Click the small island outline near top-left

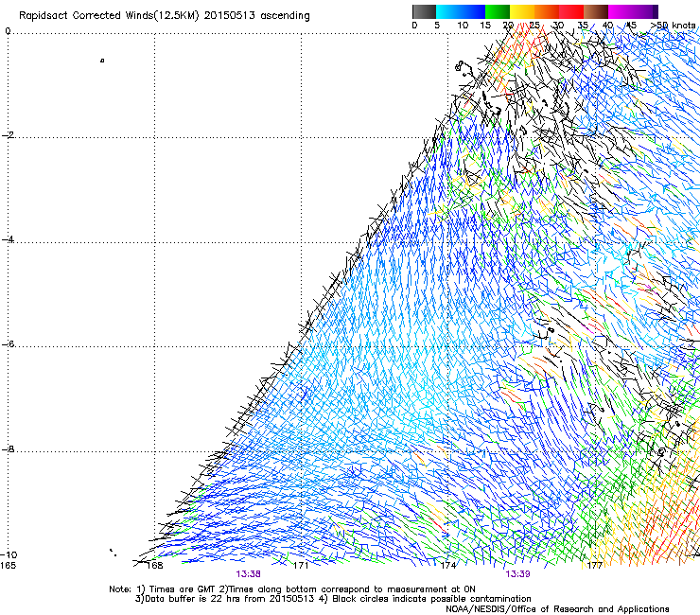click(102, 61)
